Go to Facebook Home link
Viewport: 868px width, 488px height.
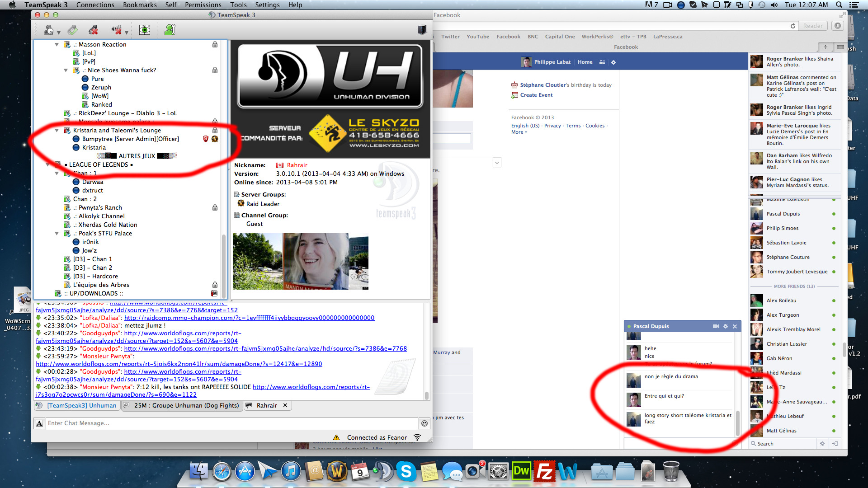pyautogui.click(x=585, y=62)
